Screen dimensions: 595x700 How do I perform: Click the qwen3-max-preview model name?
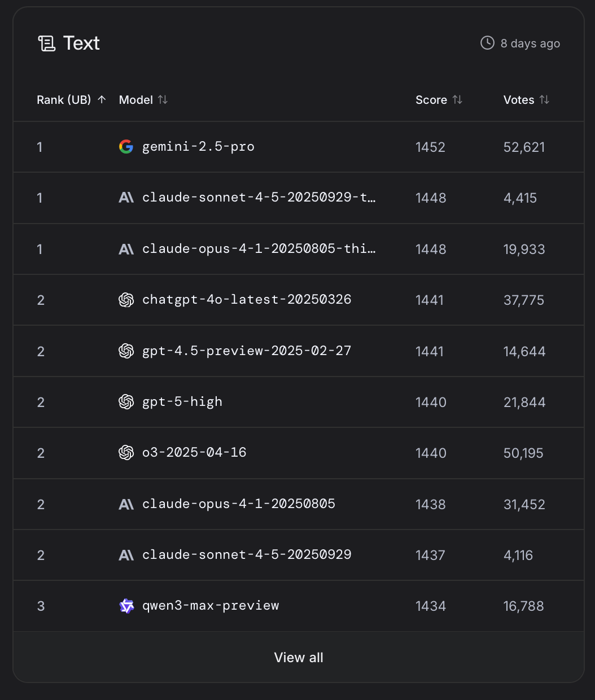tap(211, 606)
